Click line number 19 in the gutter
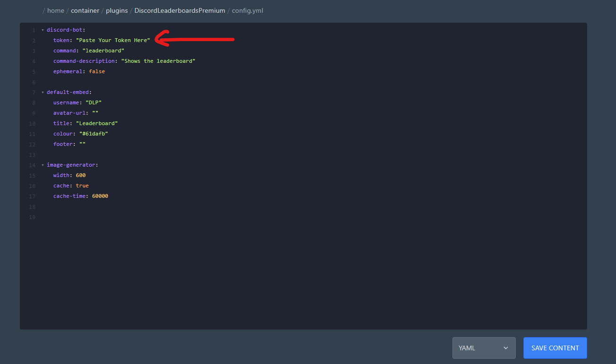Viewport: 616px width, 364px height. coord(32,217)
